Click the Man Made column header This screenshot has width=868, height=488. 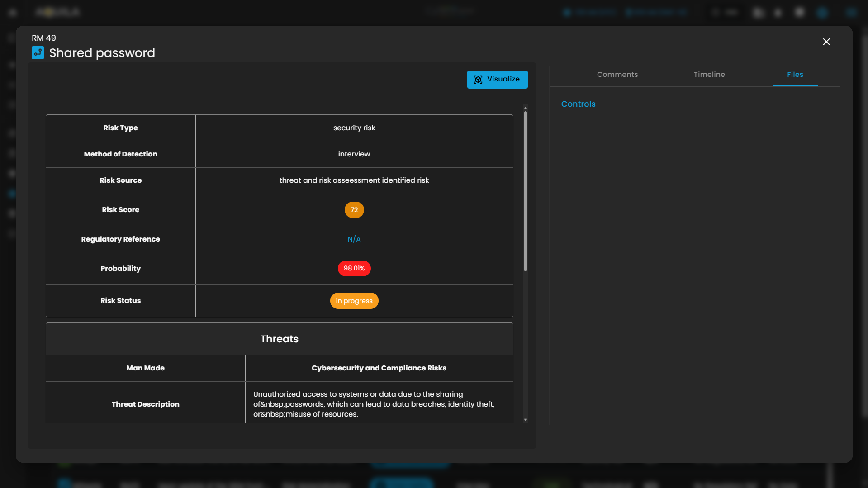click(145, 368)
